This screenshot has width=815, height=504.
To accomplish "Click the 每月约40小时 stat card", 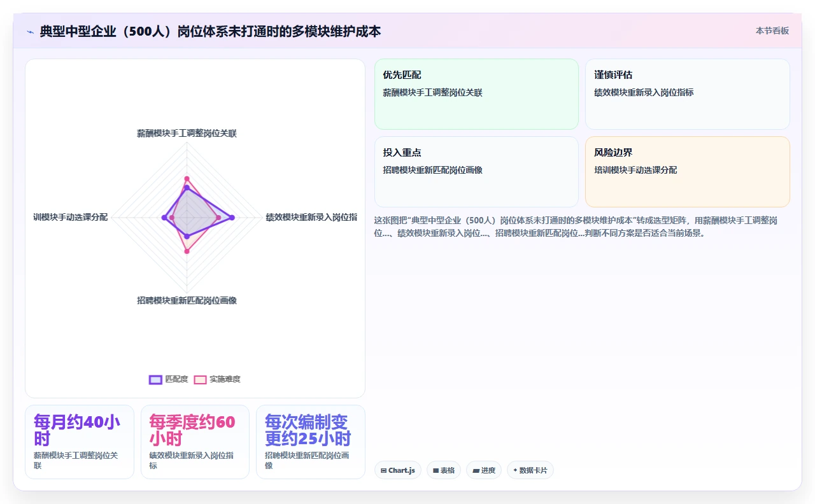I will click(80, 442).
